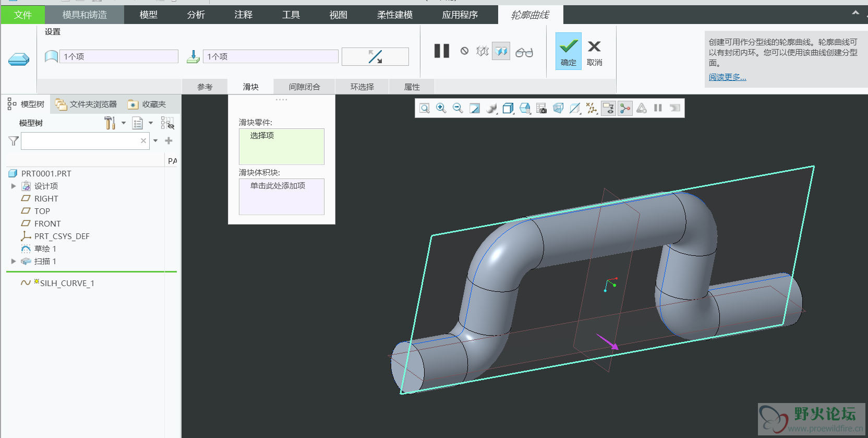Click the perspective view transparent cube icon

tap(558, 108)
